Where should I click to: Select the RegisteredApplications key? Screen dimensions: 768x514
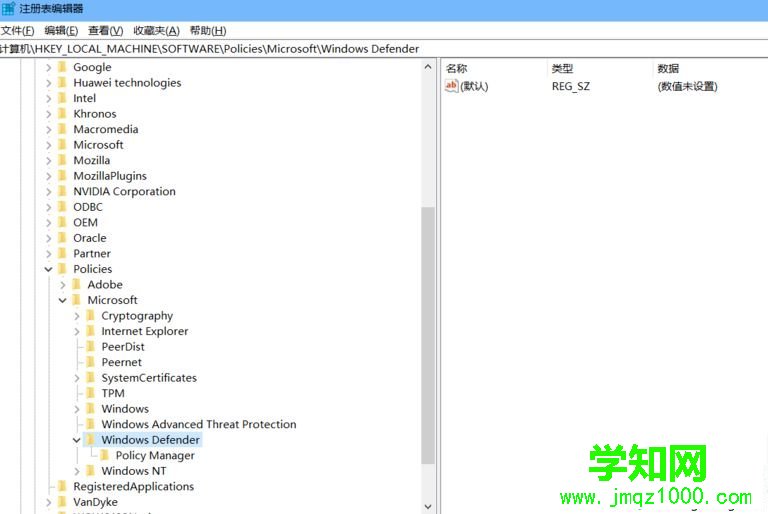pos(134,487)
